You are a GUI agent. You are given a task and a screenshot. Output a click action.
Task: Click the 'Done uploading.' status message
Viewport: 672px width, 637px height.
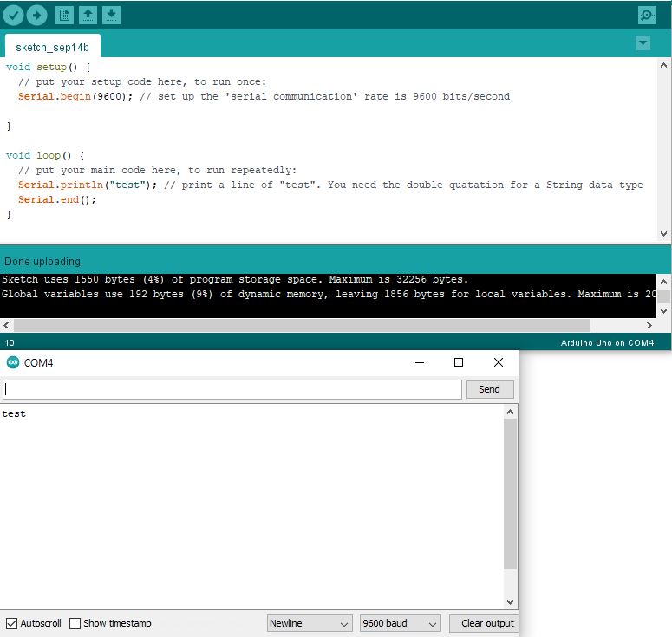coord(43,262)
